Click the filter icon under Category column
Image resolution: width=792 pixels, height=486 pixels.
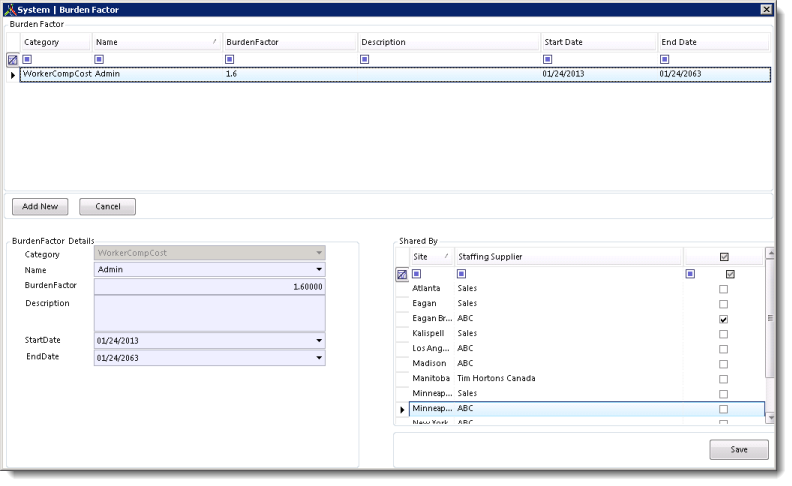[28, 59]
